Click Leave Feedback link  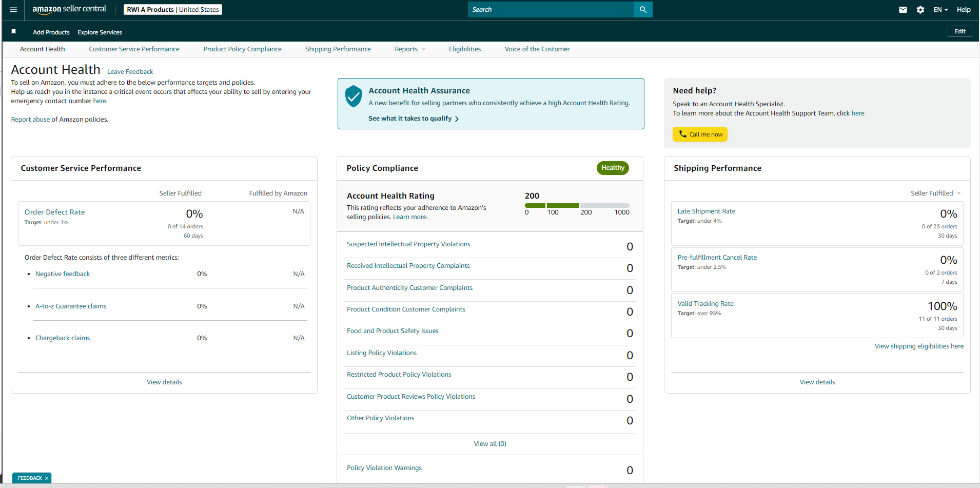(x=130, y=72)
